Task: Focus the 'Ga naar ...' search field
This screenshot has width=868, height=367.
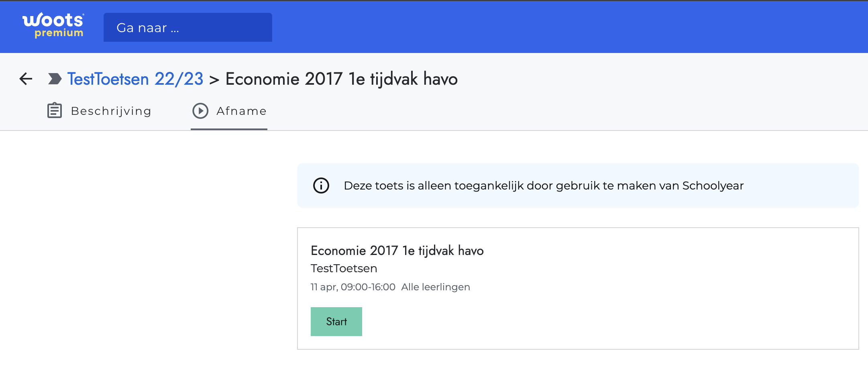Action: click(188, 27)
